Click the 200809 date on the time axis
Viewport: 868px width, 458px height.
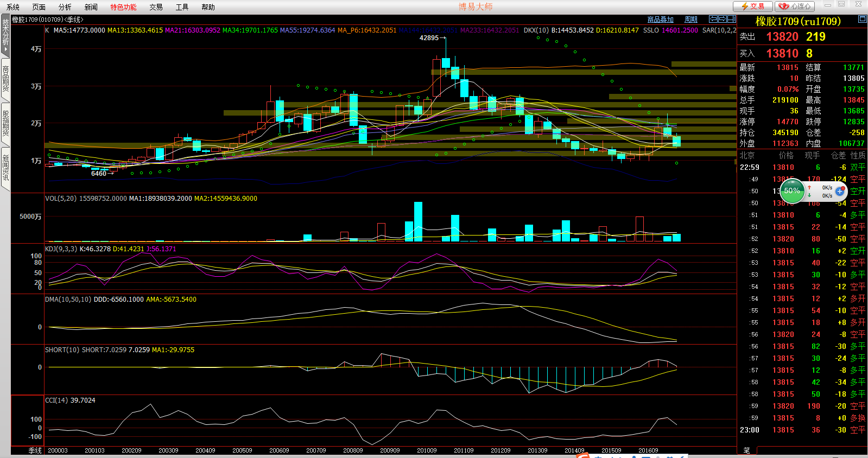click(353, 450)
